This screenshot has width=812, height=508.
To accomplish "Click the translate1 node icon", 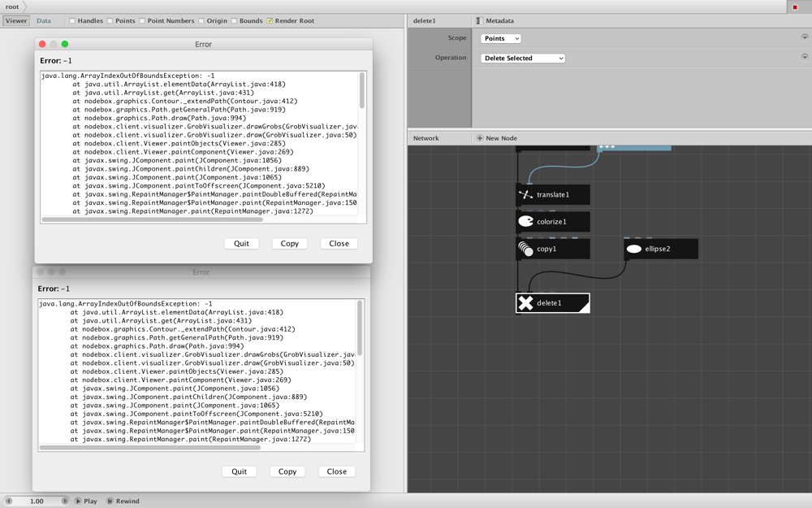I will (525, 194).
